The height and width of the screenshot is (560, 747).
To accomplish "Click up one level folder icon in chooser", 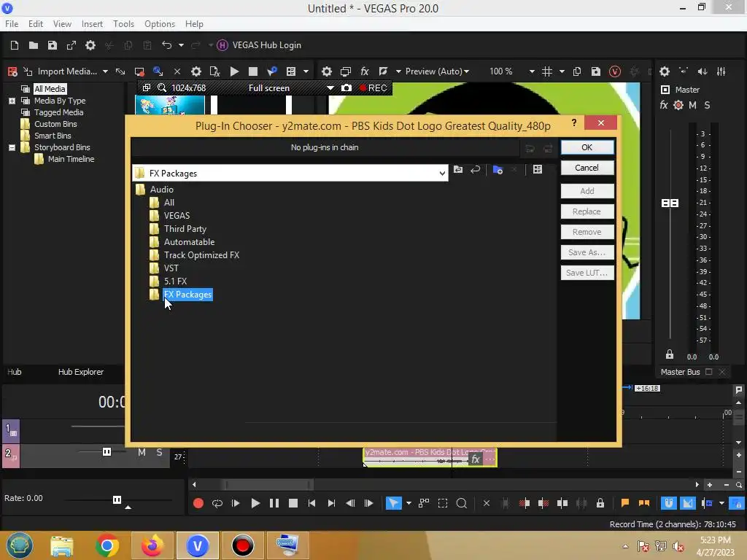I will point(458,169).
